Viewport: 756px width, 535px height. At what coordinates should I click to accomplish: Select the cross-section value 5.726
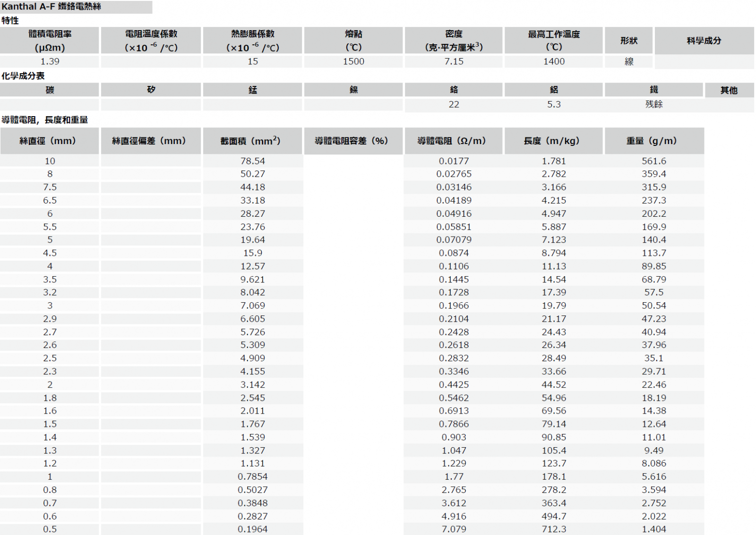(x=253, y=332)
